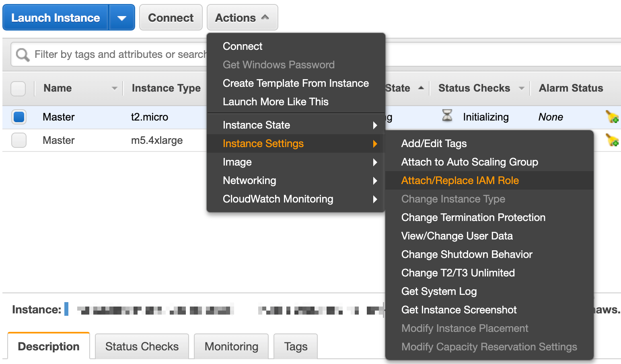The width and height of the screenshot is (621, 364).
Task: Click the Connect button in toolbar
Action: tap(171, 18)
